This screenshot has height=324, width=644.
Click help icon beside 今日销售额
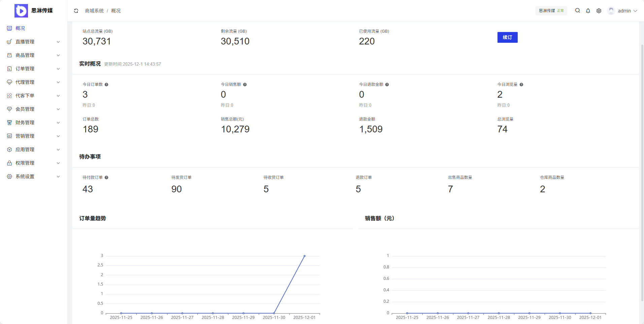(245, 85)
